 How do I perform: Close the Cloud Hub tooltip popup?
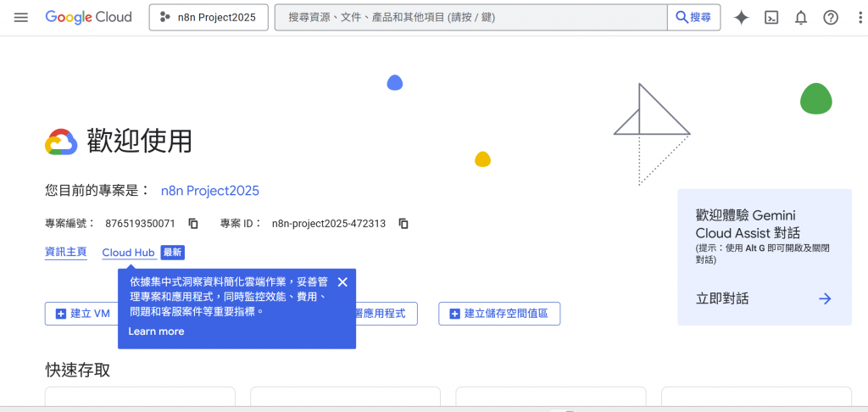click(x=342, y=281)
